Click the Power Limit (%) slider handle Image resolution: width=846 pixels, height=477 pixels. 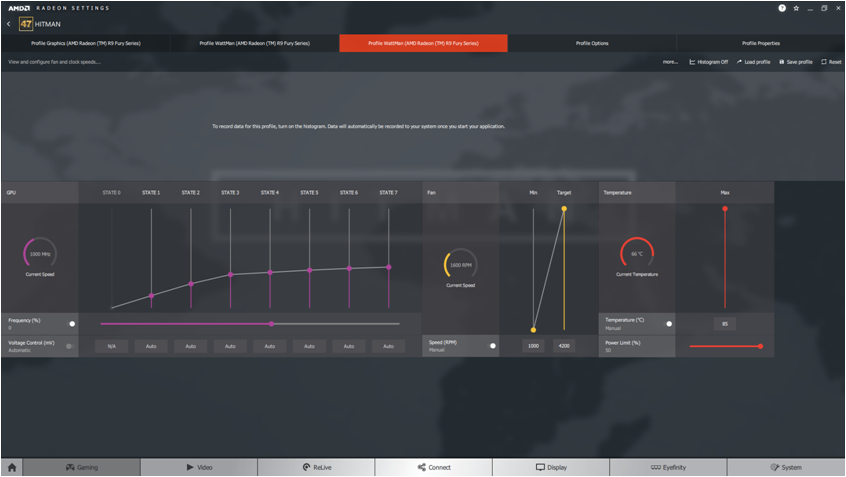(x=760, y=346)
